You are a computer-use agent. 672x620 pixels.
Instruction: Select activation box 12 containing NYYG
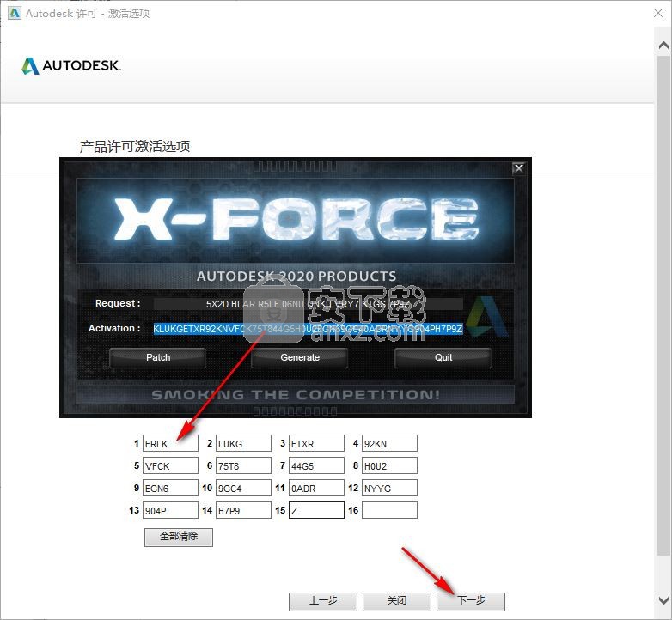point(389,488)
